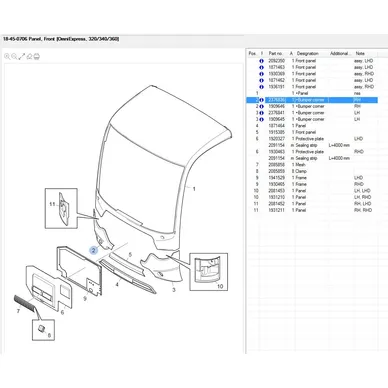The height and width of the screenshot is (388, 388).
Task: Open info icon for part 1930369
Action: point(261,74)
